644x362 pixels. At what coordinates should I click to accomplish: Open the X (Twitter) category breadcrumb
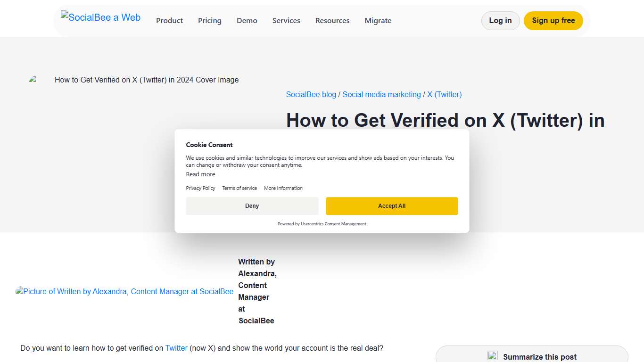coord(445,94)
